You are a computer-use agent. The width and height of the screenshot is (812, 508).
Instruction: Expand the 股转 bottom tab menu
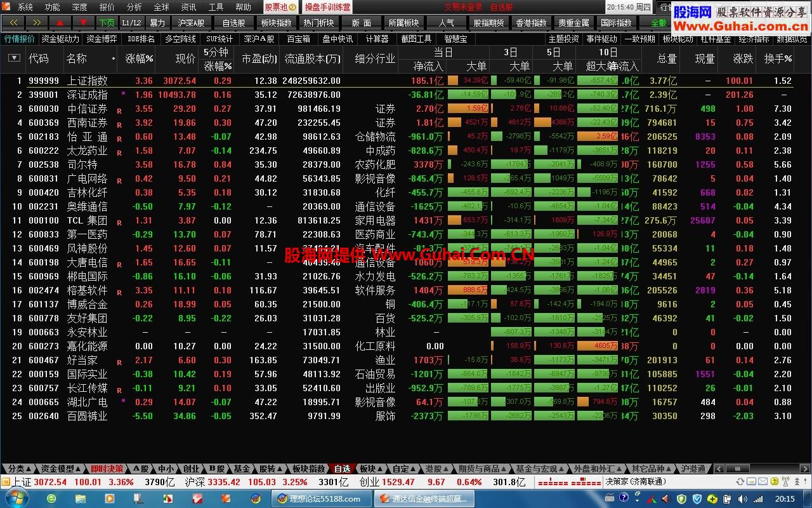tap(271, 469)
